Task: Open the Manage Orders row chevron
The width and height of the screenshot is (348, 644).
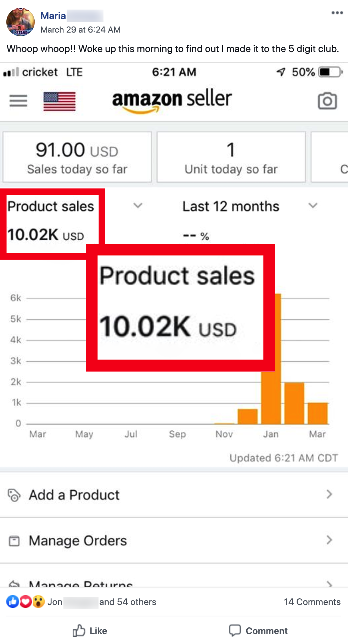Action: (329, 540)
